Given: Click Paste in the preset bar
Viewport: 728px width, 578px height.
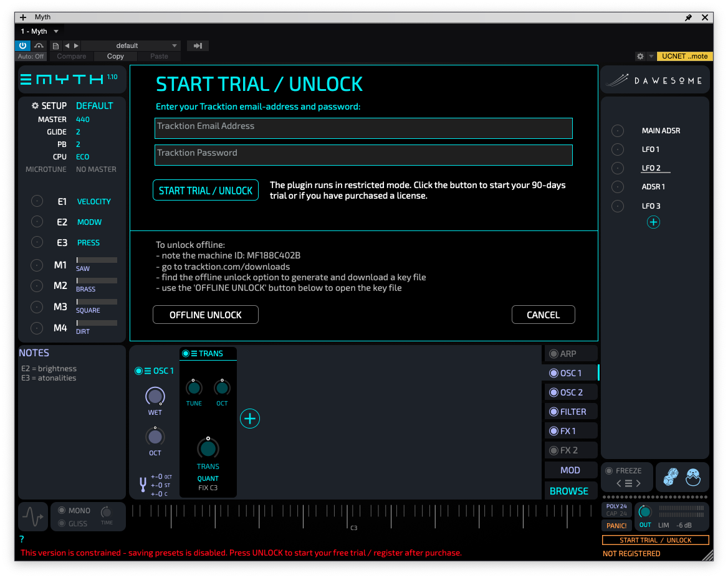Looking at the screenshot, I should click(x=160, y=56).
